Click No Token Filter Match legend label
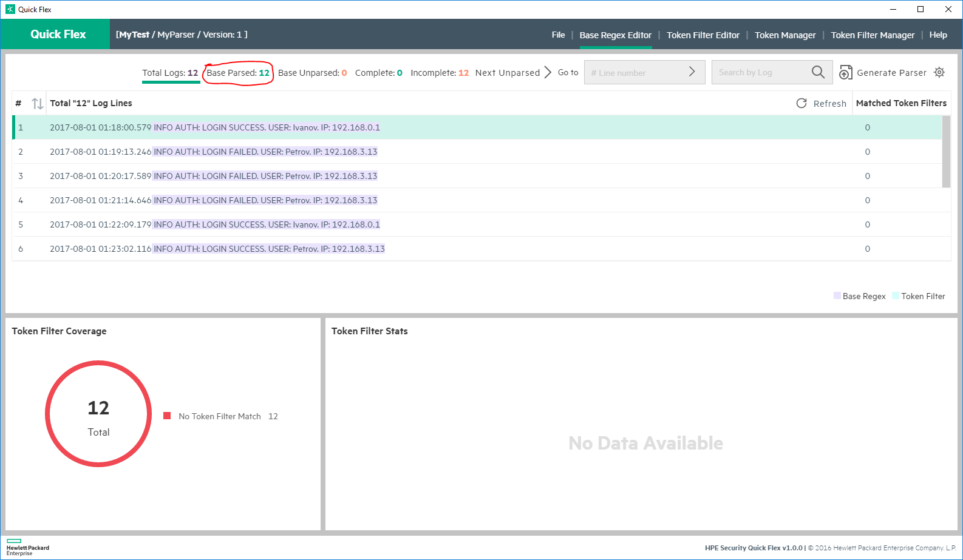This screenshot has height=560, width=963. pos(220,416)
